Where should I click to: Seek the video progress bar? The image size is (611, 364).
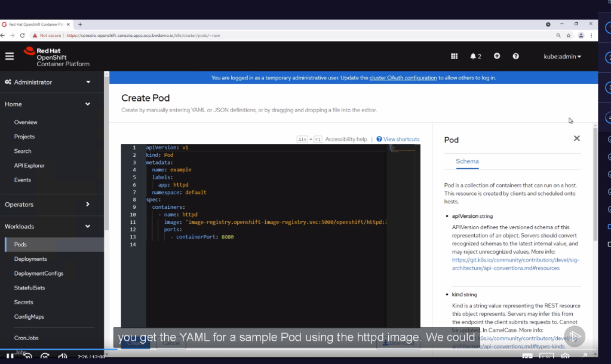click(299, 349)
